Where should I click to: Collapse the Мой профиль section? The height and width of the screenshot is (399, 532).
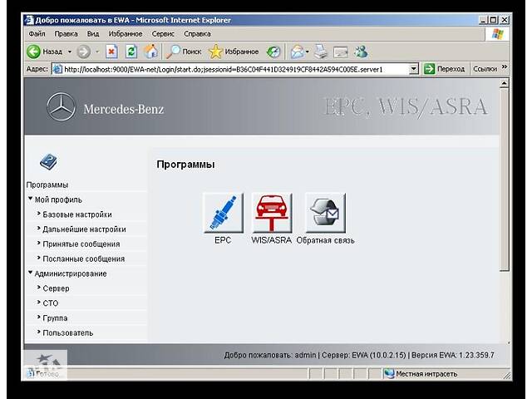30,199
